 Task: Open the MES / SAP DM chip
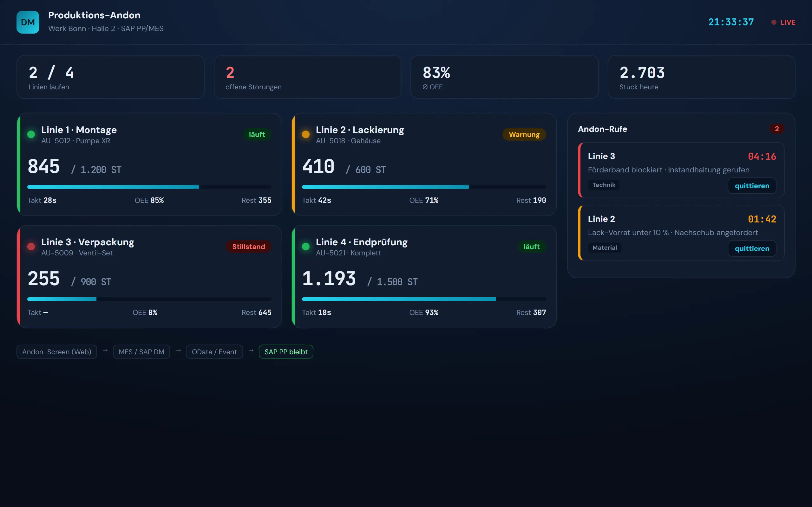[141, 352]
